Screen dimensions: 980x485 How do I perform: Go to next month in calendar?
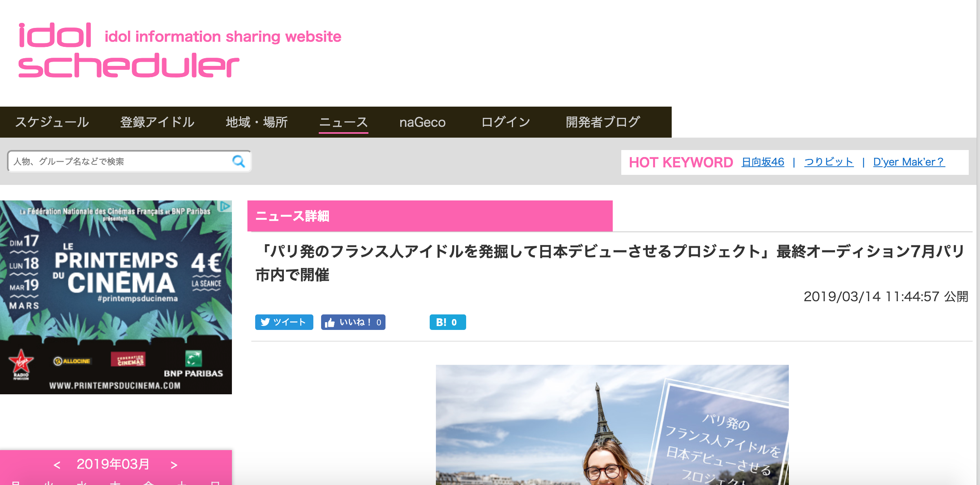[x=174, y=464]
